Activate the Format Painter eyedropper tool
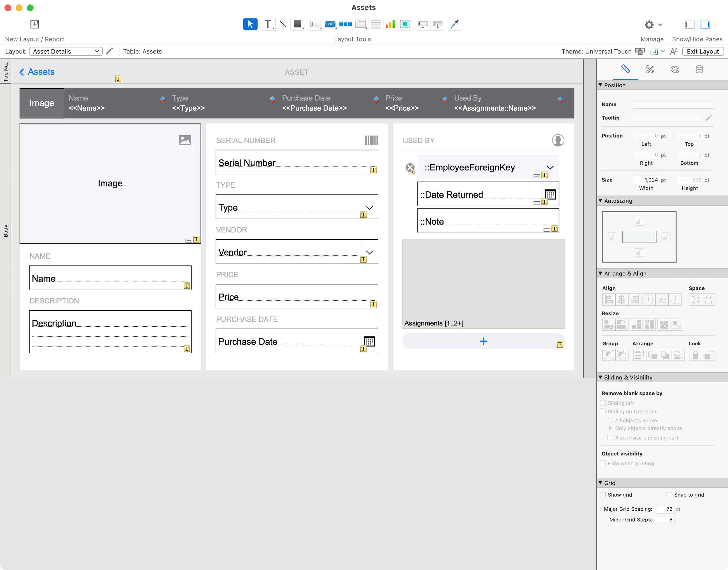Screen dimensions: 728x570 pyautogui.click(x=454, y=24)
